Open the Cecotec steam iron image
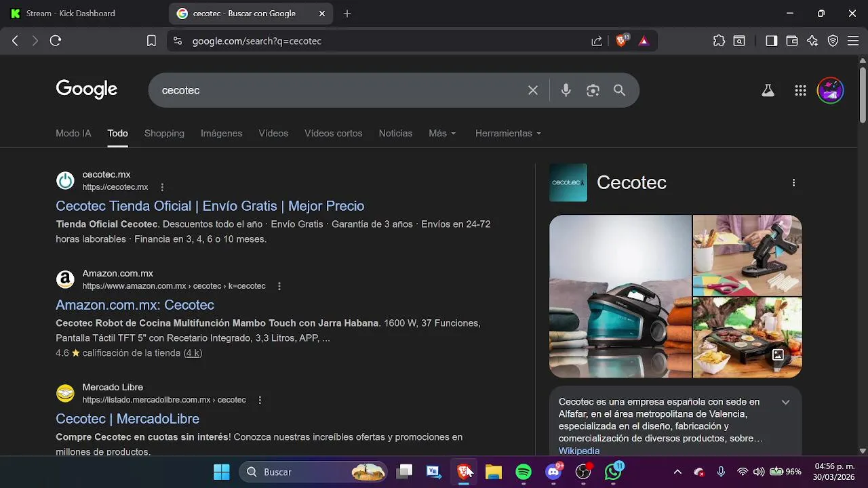Image resolution: width=868 pixels, height=488 pixels. tap(620, 296)
